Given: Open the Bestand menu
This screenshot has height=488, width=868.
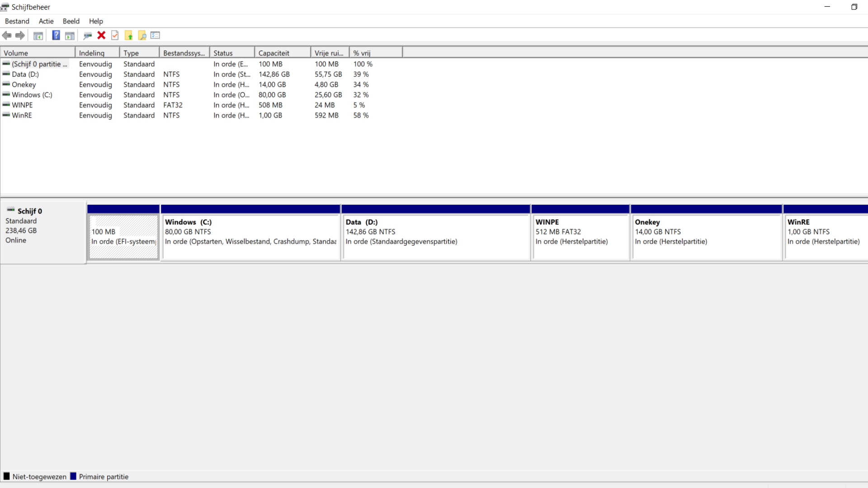Looking at the screenshot, I should pos(17,21).
